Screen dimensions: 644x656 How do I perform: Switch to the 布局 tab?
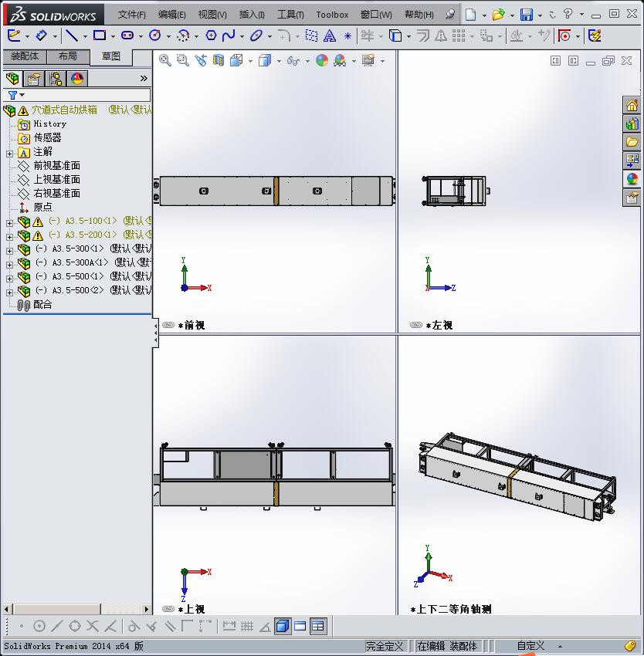69,56
